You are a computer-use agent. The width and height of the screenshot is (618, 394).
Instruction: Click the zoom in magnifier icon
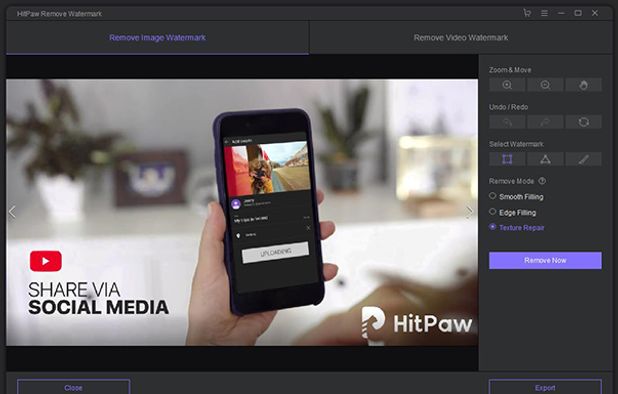[x=507, y=85]
